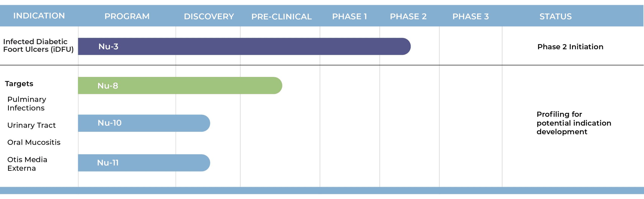Click the green Nu-8 progress bar

tap(180, 86)
